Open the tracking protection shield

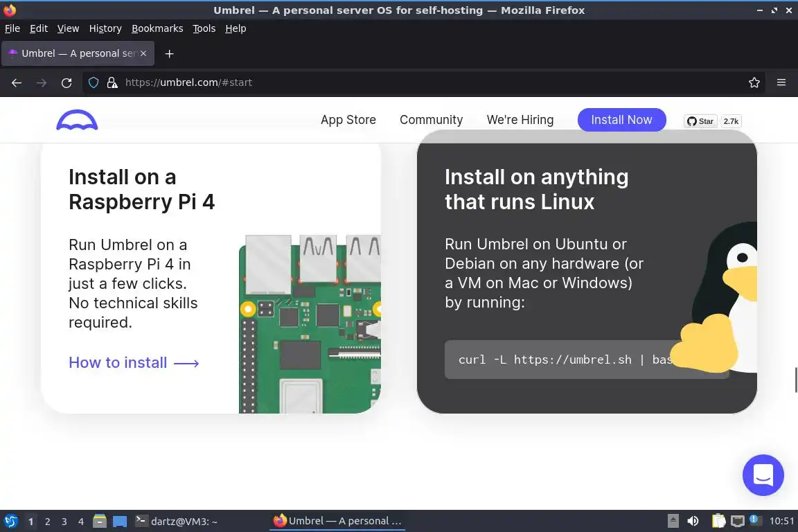[x=94, y=82]
